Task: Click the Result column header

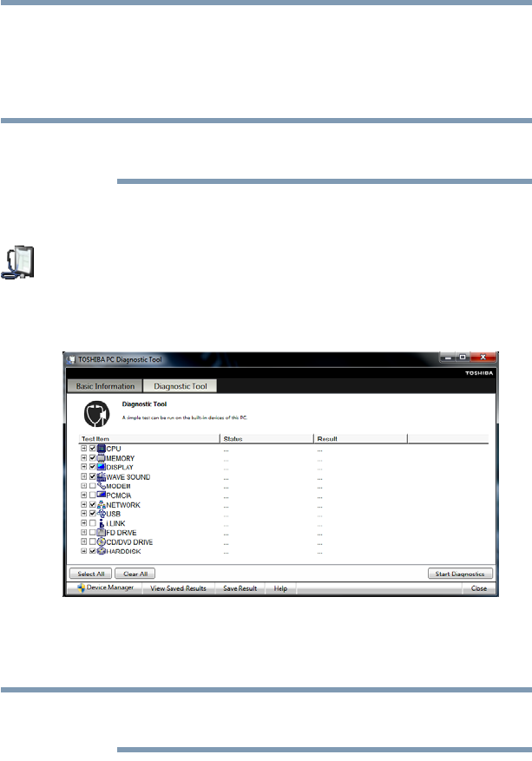Action: click(360, 439)
